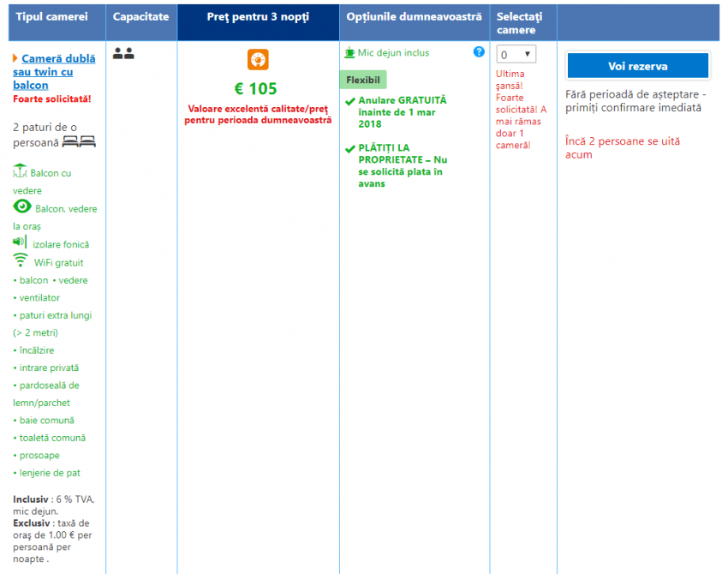Expand room details via orange triangle
This screenshot has width=728, height=574.
tap(15, 58)
